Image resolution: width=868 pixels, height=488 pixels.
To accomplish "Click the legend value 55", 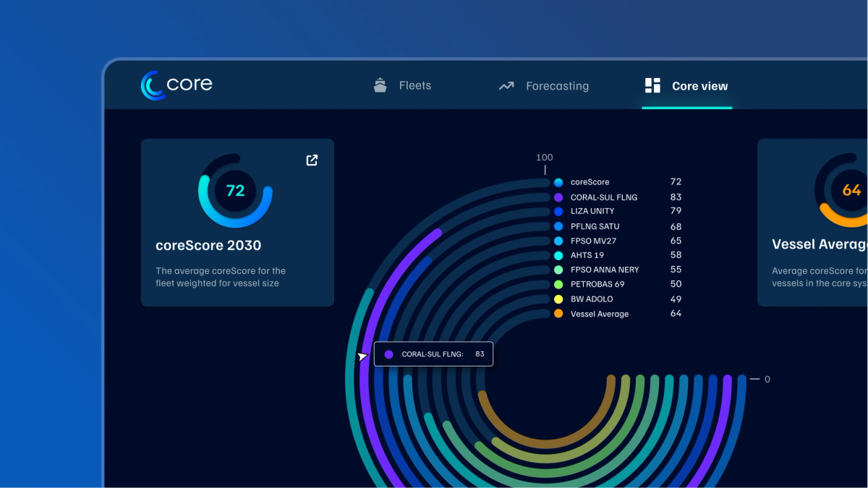I will [x=676, y=270].
